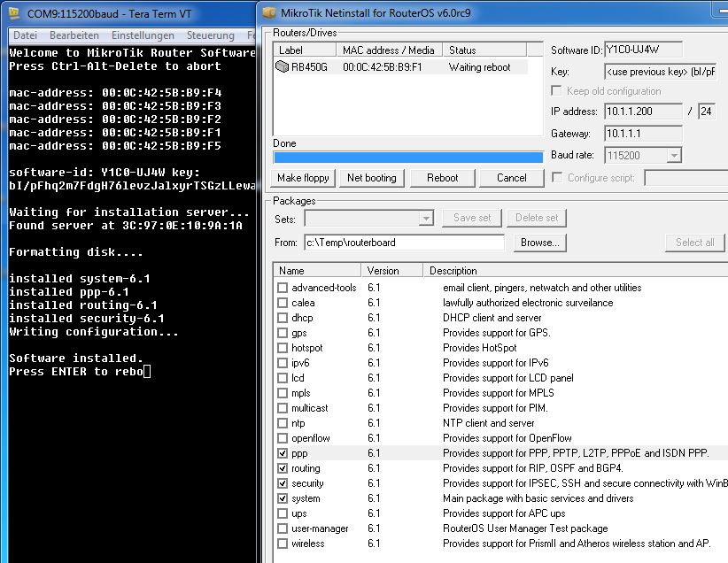Select the 'openflow' package name
This screenshot has width=728, height=563.
coord(311,438)
